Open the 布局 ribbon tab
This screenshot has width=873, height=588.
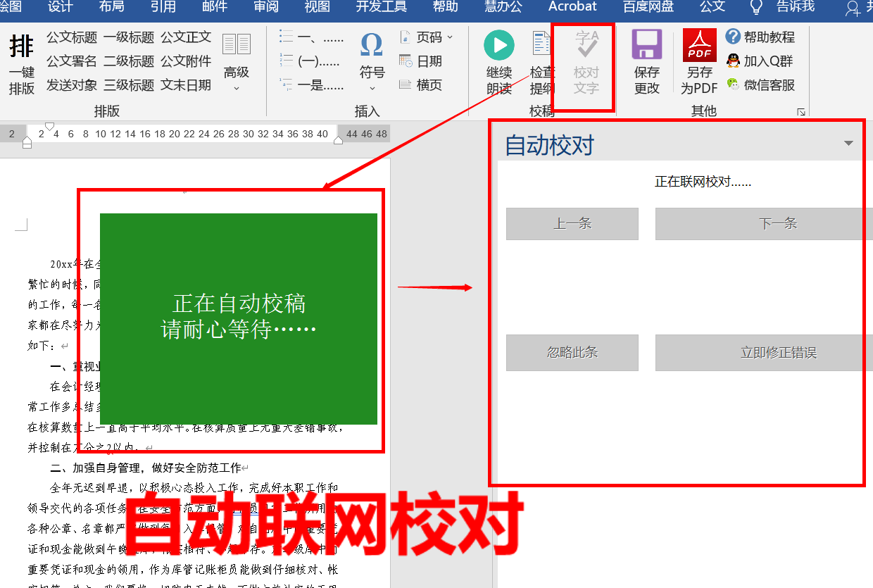click(111, 7)
